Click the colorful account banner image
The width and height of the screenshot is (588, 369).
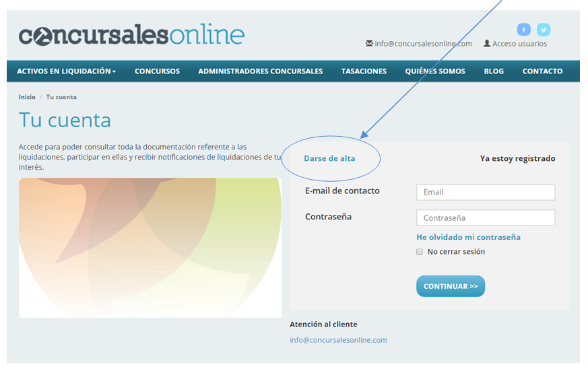(150, 248)
